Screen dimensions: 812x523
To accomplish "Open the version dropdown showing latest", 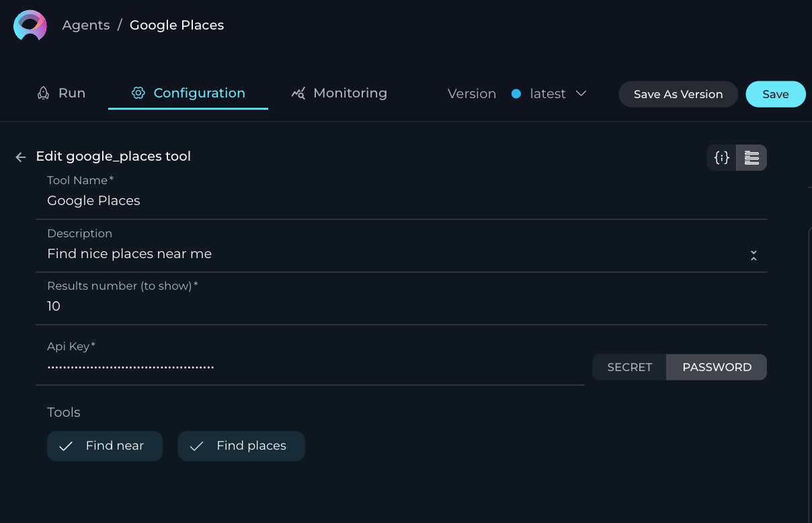I will pyautogui.click(x=549, y=93).
